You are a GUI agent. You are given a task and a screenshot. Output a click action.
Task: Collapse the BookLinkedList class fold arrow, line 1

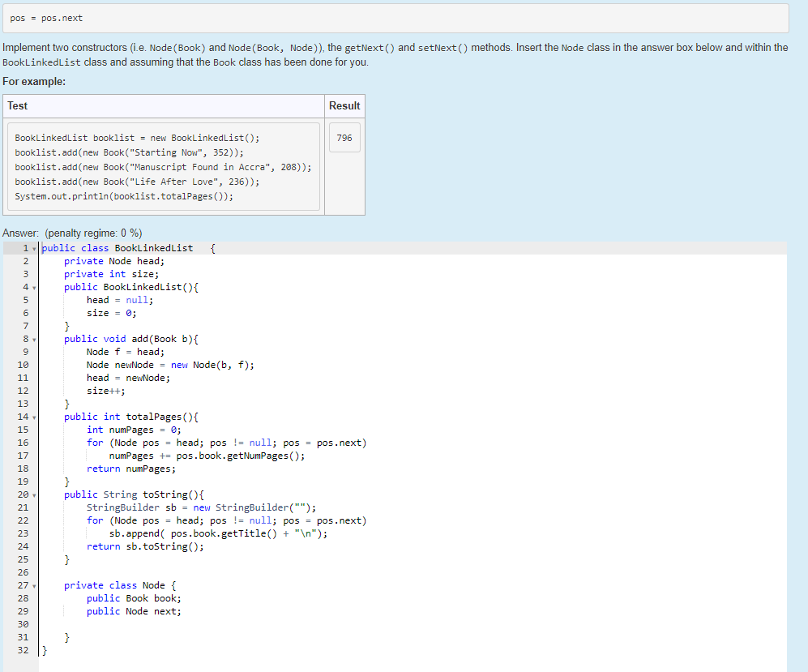click(35, 249)
